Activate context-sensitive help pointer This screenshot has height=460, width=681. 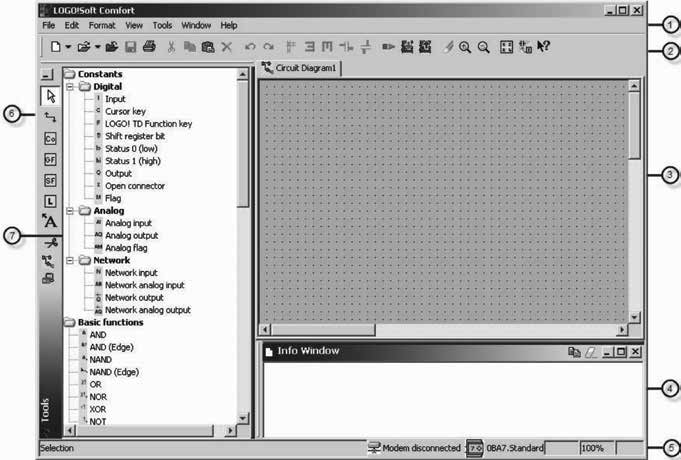543,46
